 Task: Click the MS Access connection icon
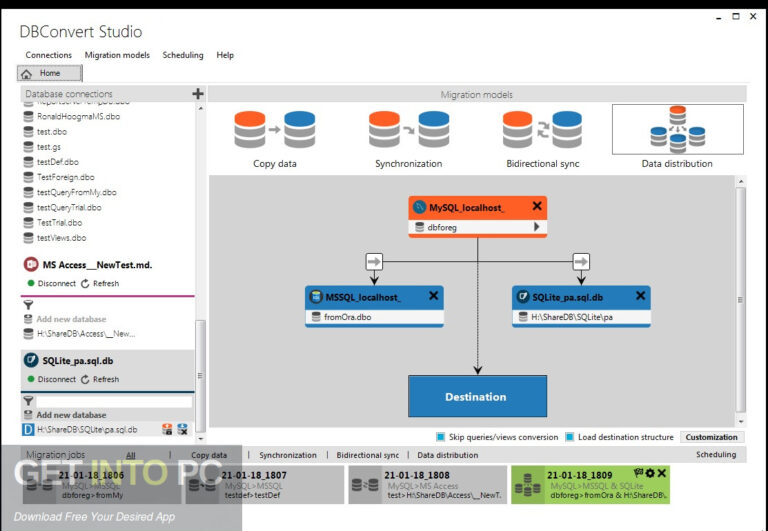(x=31, y=265)
